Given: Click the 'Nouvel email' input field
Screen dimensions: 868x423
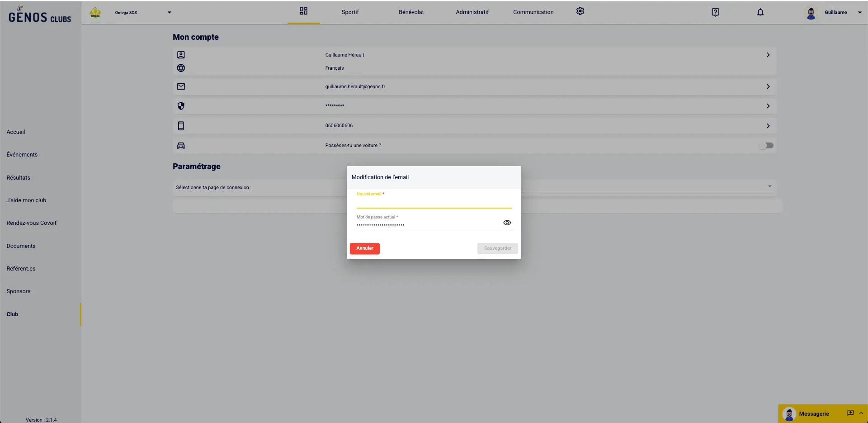Looking at the screenshot, I should pyautogui.click(x=434, y=202).
